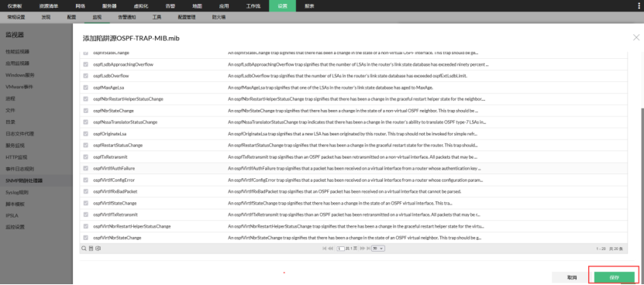
Task: Click the search icon below the trap table
Action: 84,249
